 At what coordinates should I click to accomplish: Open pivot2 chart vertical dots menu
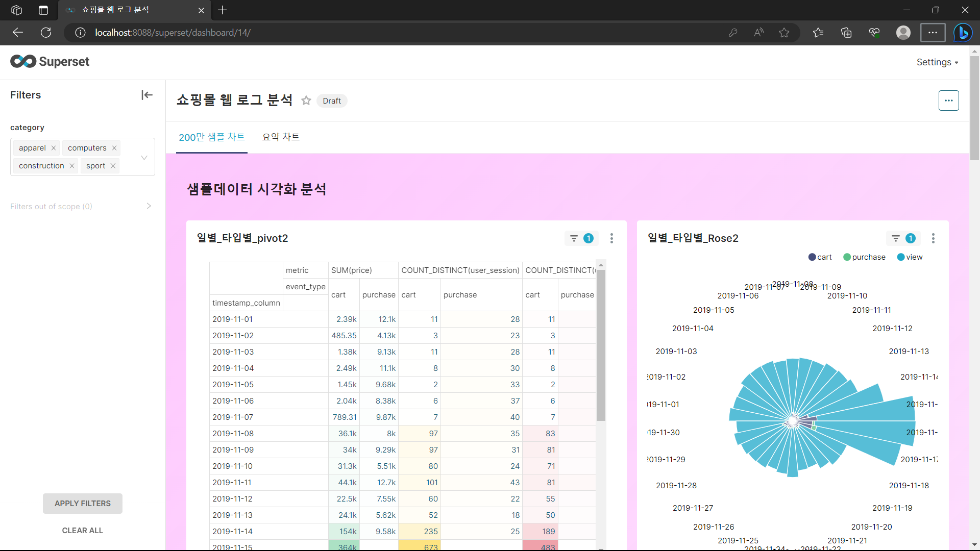(x=611, y=238)
